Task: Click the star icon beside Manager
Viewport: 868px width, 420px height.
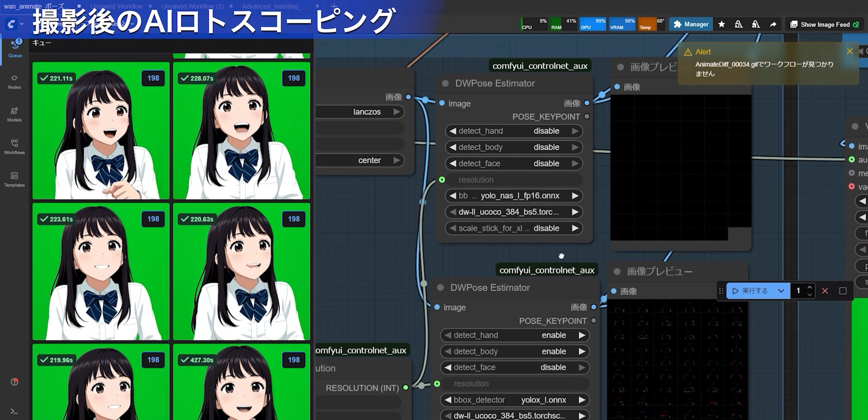Action: point(722,24)
